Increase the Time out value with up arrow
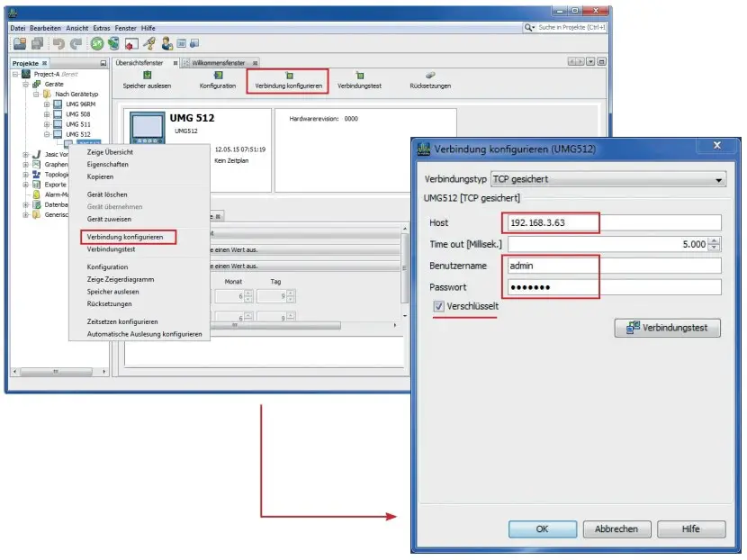This screenshot has height=560, width=747. (x=714, y=240)
